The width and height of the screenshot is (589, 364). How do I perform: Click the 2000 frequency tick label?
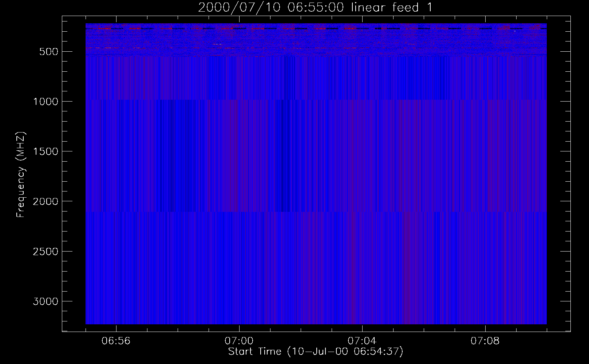coord(46,201)
